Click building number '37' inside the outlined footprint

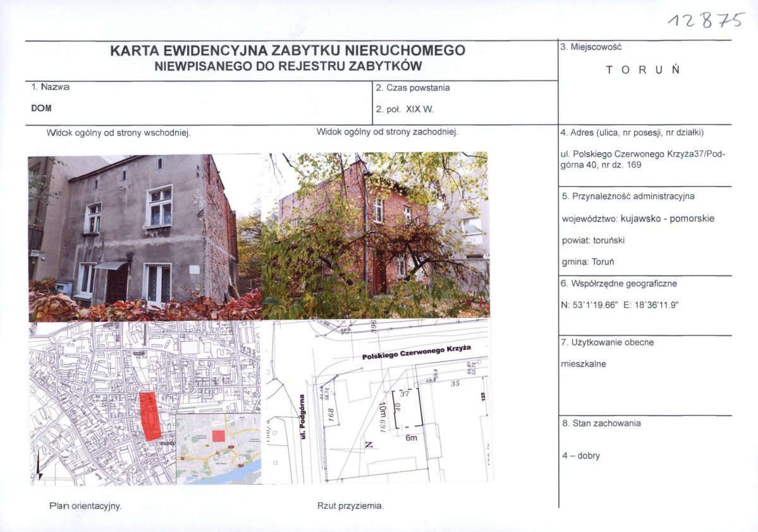pyautogui.click(x=405, y=394)
